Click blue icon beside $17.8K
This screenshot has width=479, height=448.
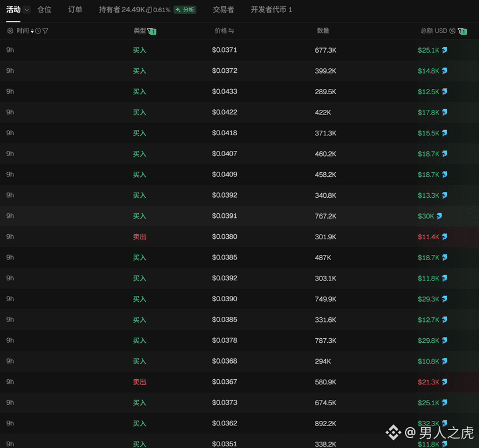(x=445, y=112)
